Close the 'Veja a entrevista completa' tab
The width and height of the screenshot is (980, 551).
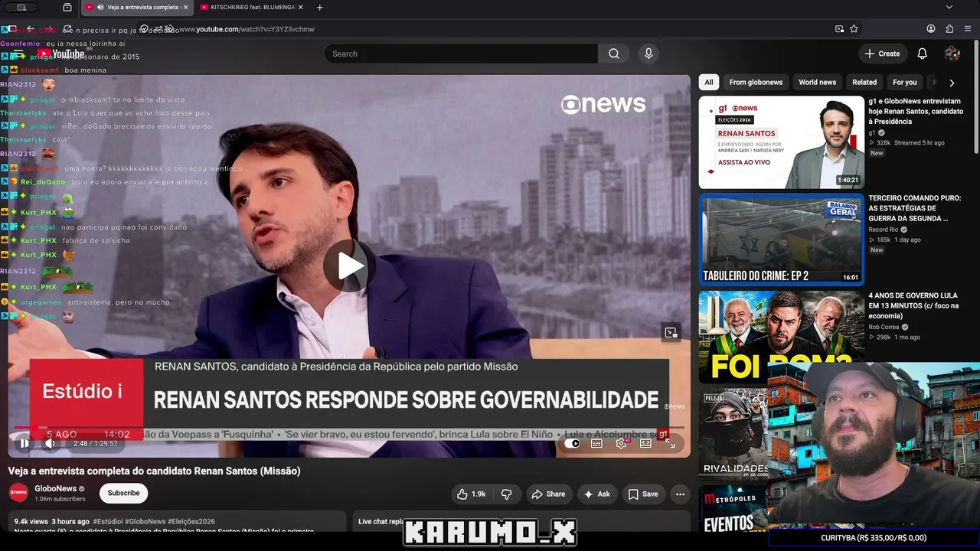[x=185, y=8]
